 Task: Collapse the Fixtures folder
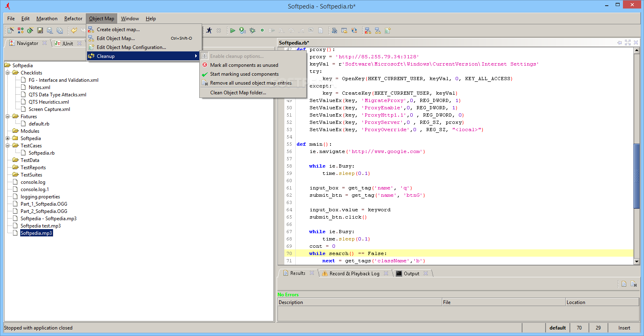[x=7, y=117]
